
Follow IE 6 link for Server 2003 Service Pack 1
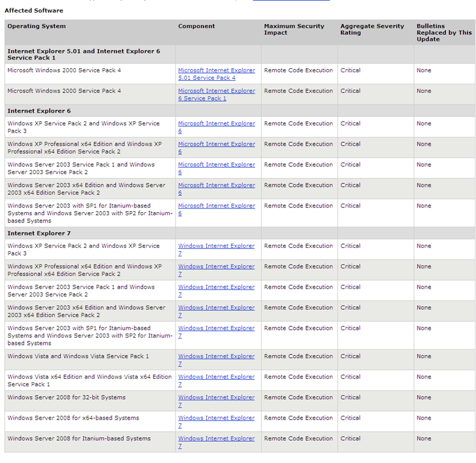[x=216, y=165]
